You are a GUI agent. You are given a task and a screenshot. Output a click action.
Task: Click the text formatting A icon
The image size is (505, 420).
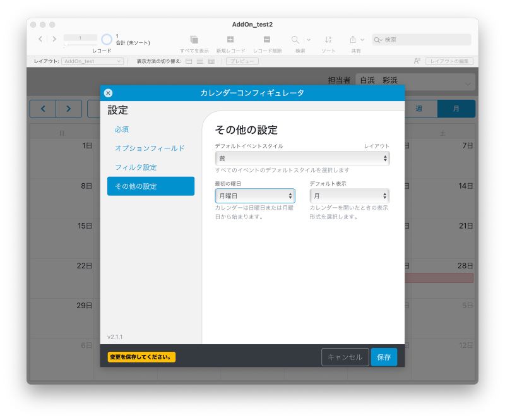click(x=417, y=61)
